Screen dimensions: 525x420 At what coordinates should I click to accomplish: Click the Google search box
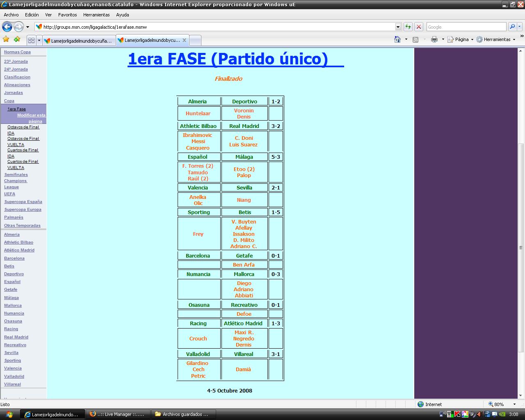pyautogui.click(x=466, y=27)
